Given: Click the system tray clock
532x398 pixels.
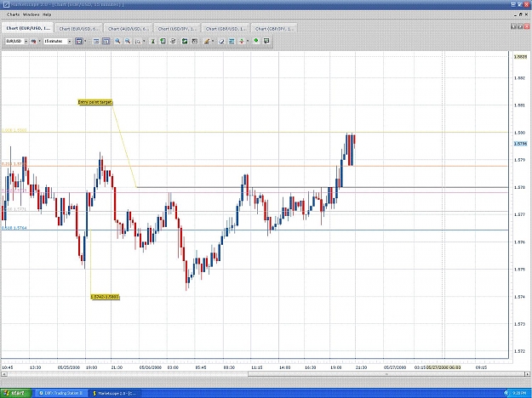Looking at the screenshot, I should (x=520, y=393).
